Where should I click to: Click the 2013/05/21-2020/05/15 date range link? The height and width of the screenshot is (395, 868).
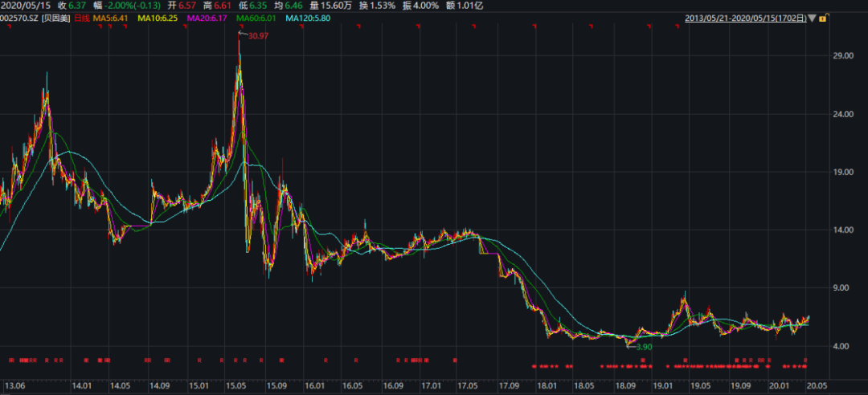click(x=745, y=18)
